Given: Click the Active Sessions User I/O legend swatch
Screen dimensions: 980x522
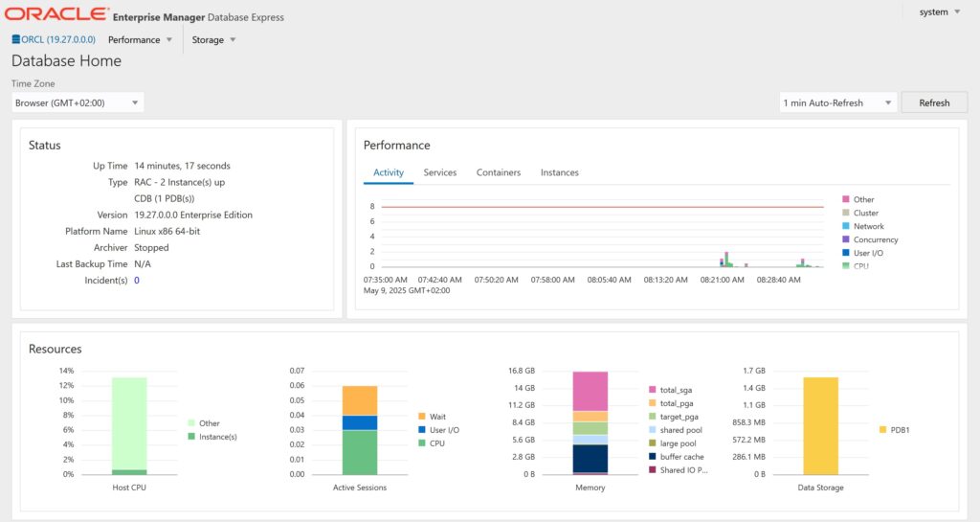Looking at the screenshot, I should coord(422,429).
